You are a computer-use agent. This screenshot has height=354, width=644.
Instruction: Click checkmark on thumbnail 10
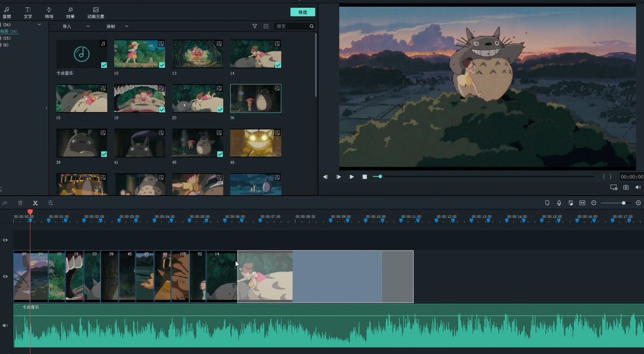[x=162, y=65]
